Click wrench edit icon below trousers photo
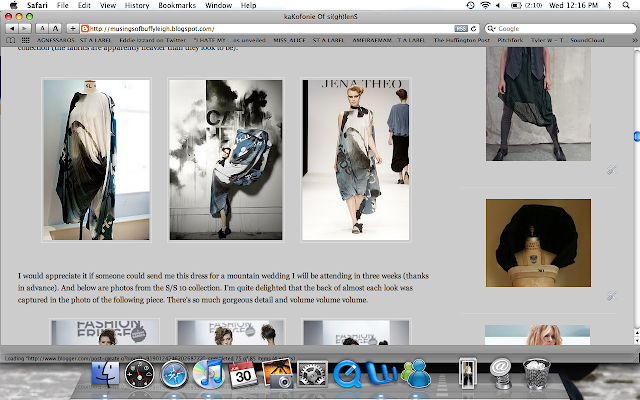 click(x=611, y=170)
